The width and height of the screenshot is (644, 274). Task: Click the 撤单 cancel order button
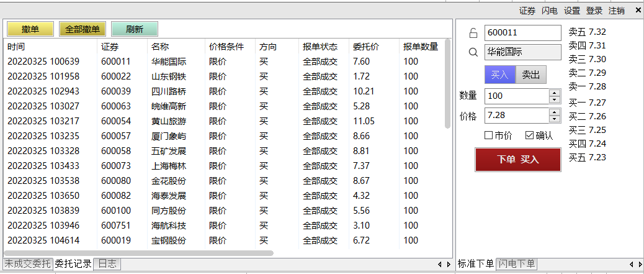pos(30,29)
